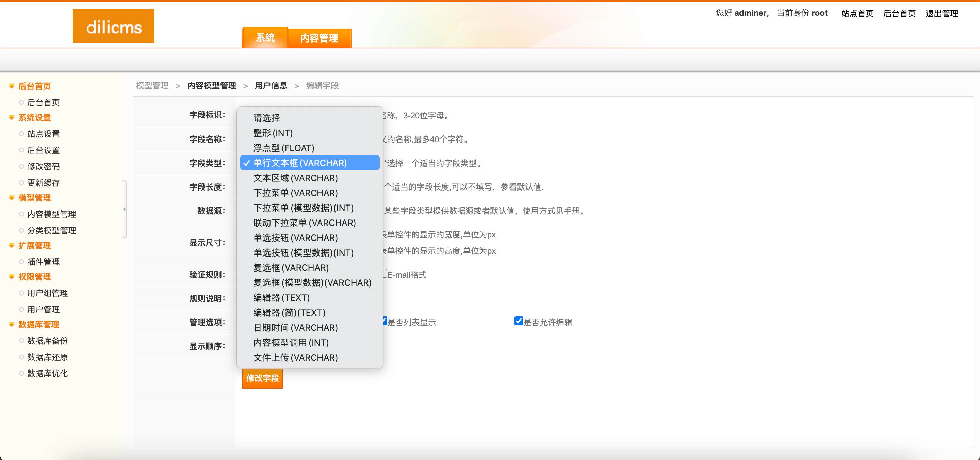Click the 退出管理 logout link
The width and height of the screenshot is (980, 460).
(x=941, y=13)
